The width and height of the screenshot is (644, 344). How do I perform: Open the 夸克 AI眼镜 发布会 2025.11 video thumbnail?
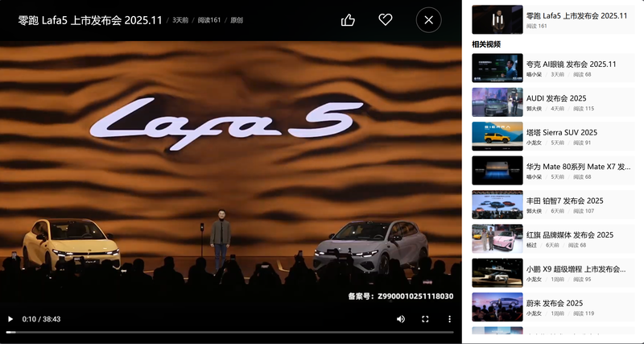point(497,68)
